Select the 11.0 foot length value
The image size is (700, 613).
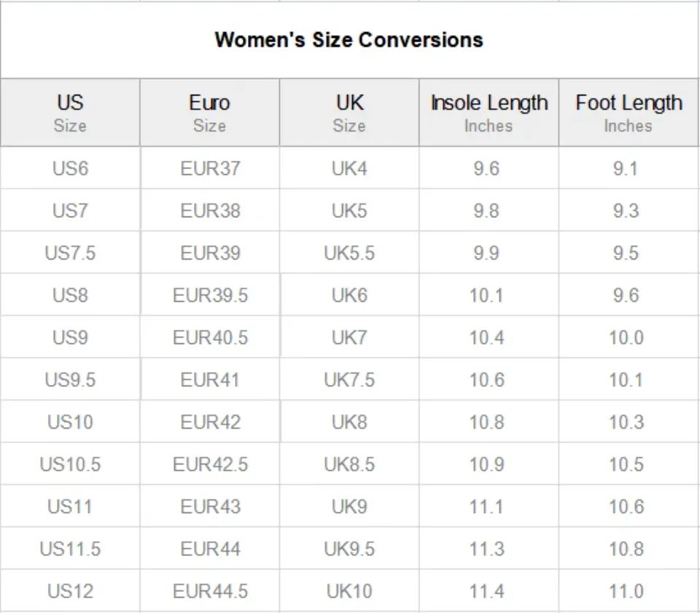626,591
